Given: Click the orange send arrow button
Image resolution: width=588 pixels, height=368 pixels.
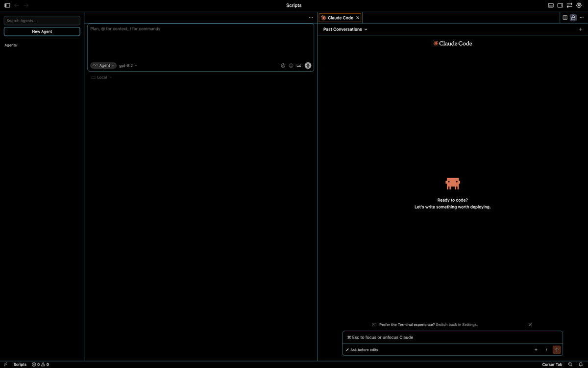Looking at the screenshot, I should pos(557,350).
